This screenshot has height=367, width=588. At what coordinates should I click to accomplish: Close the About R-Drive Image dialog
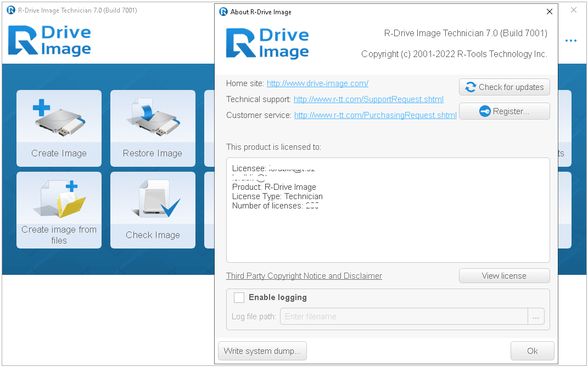[x=550, y=12]
